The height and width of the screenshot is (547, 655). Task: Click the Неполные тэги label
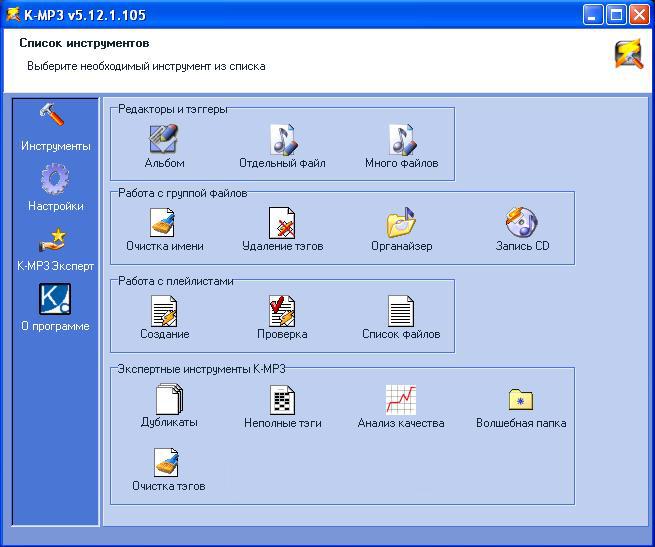(x=283, y=423)
